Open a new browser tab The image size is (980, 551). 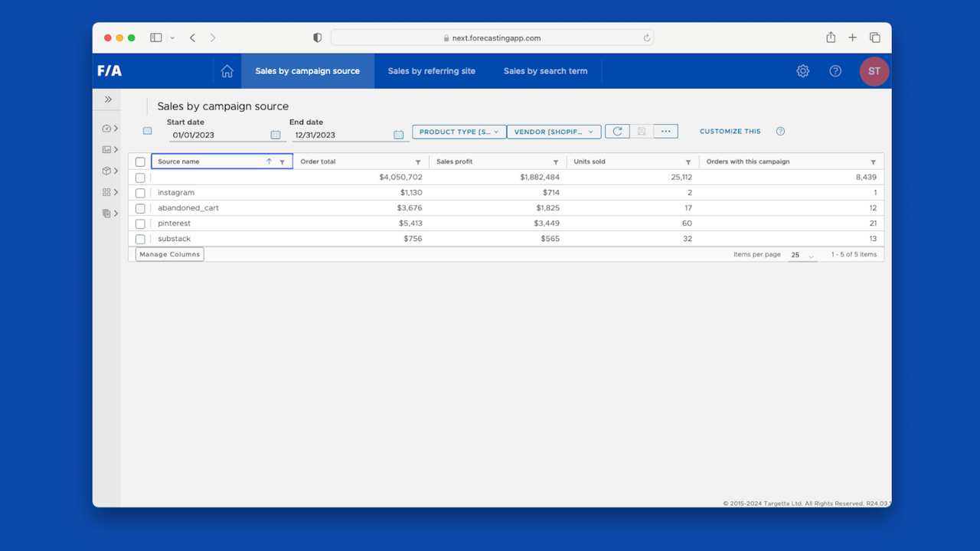tap(852, 37)
